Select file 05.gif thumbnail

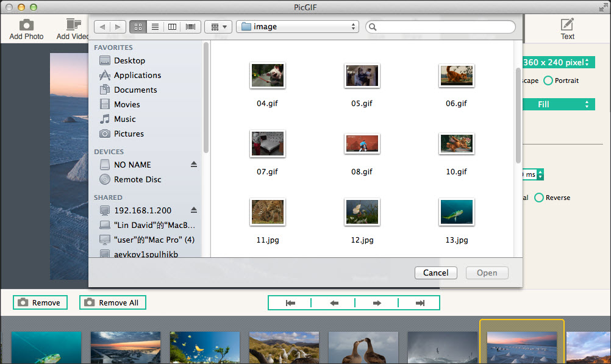click(362, 76)
